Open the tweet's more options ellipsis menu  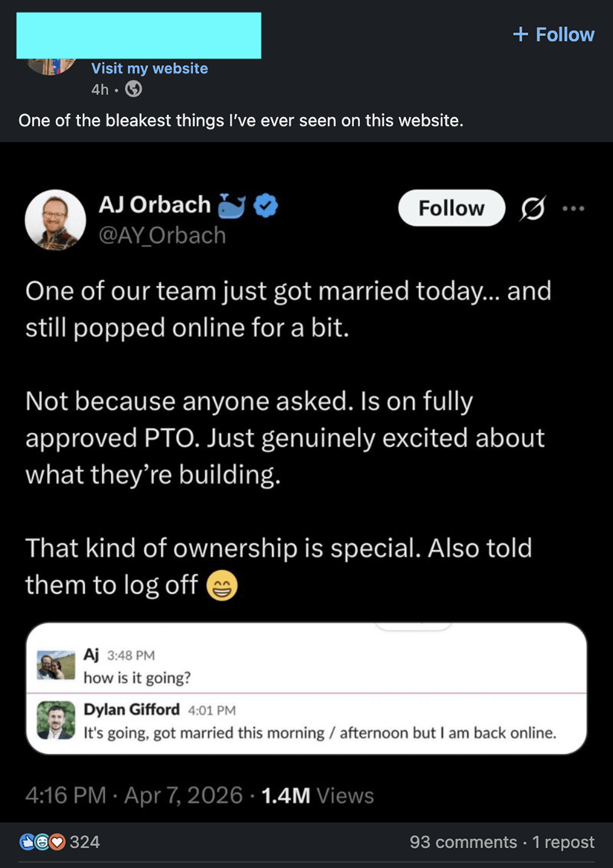click(x=575, y=208)
